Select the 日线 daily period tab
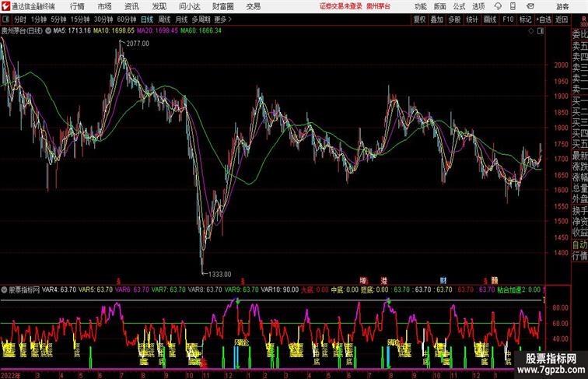Image resolution: width=588 pixels, height=379 pixels. (147, 19)
